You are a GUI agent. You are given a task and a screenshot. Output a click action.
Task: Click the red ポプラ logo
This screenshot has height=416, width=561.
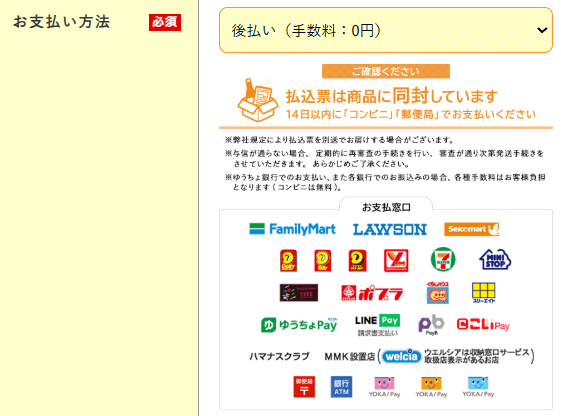[372, 293]
